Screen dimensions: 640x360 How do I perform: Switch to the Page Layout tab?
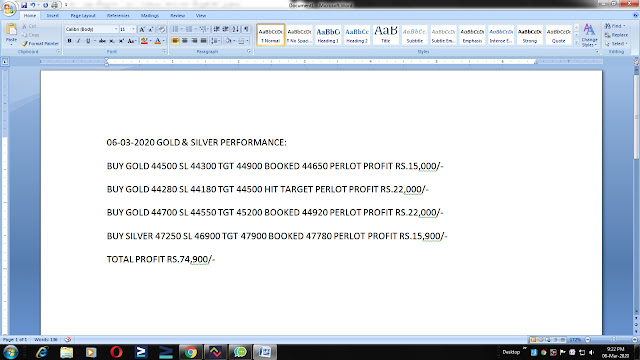(83, 16)
